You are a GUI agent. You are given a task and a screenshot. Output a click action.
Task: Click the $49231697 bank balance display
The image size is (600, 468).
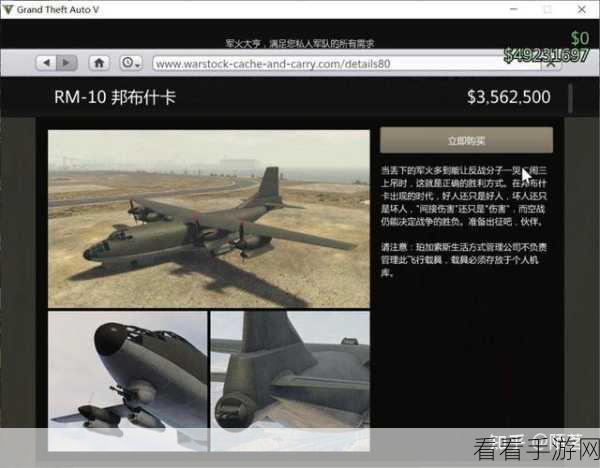tap(546, 55)
